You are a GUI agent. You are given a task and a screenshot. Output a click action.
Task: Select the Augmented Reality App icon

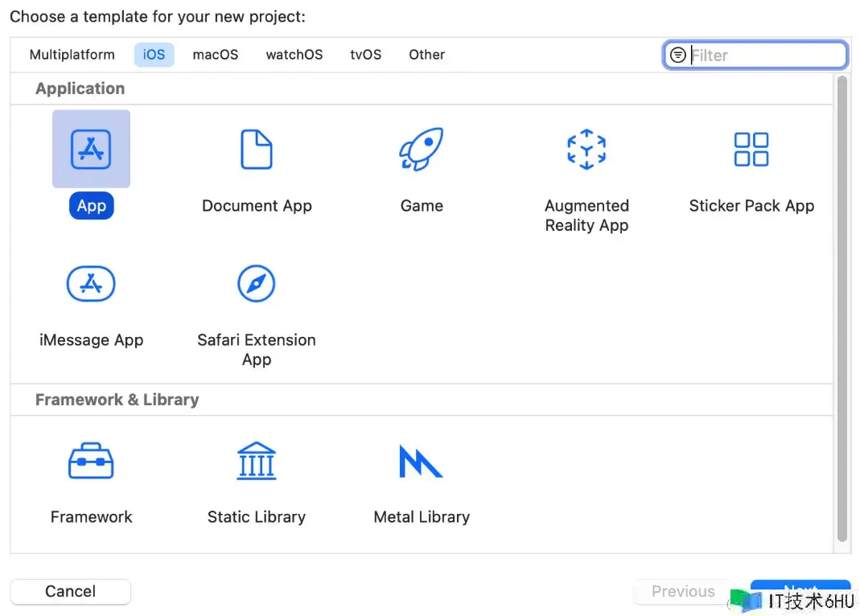tap(586, 149)
